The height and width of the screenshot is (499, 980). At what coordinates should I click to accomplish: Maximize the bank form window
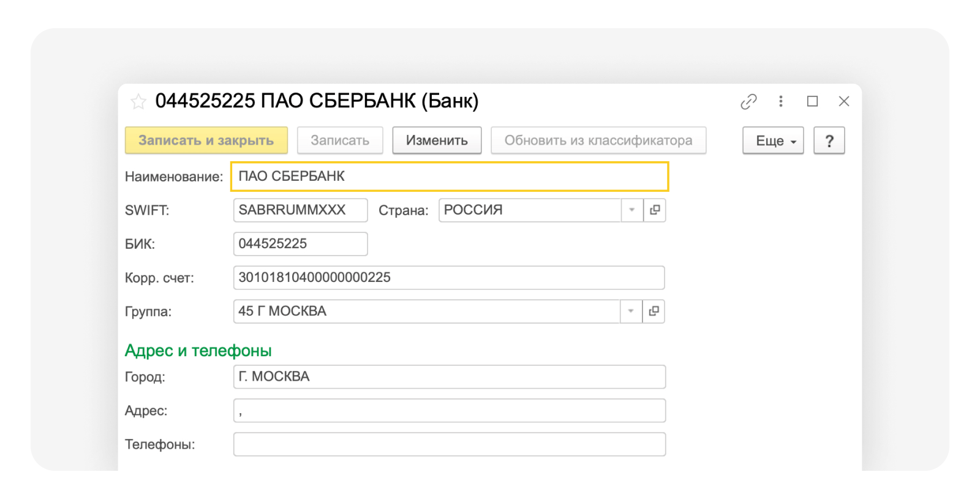[813, 101]
